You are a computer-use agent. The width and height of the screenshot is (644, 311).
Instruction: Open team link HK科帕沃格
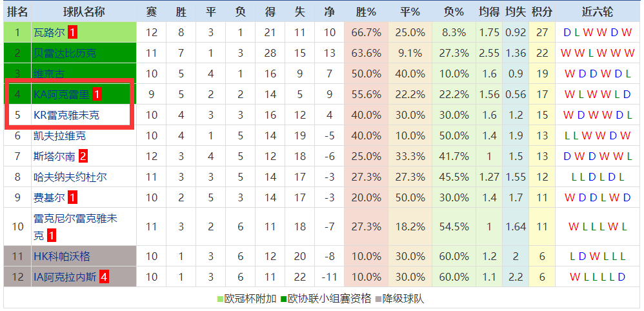pyautogui.click(x=61, y=256)
